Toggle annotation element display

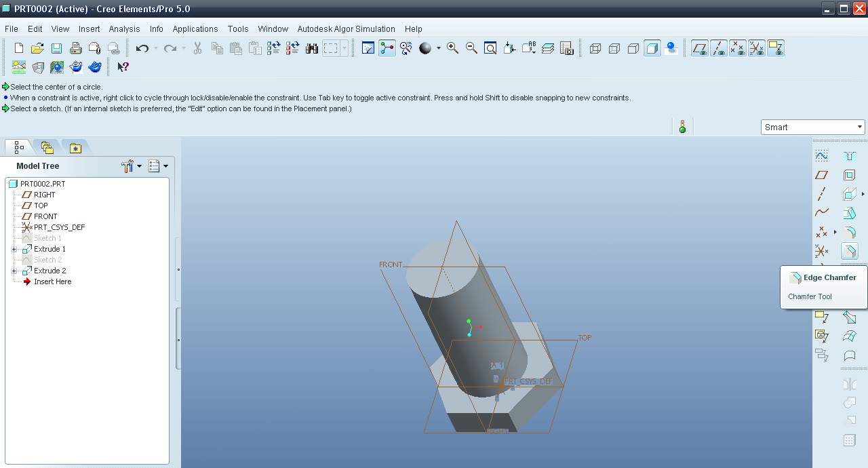[776, 48]
